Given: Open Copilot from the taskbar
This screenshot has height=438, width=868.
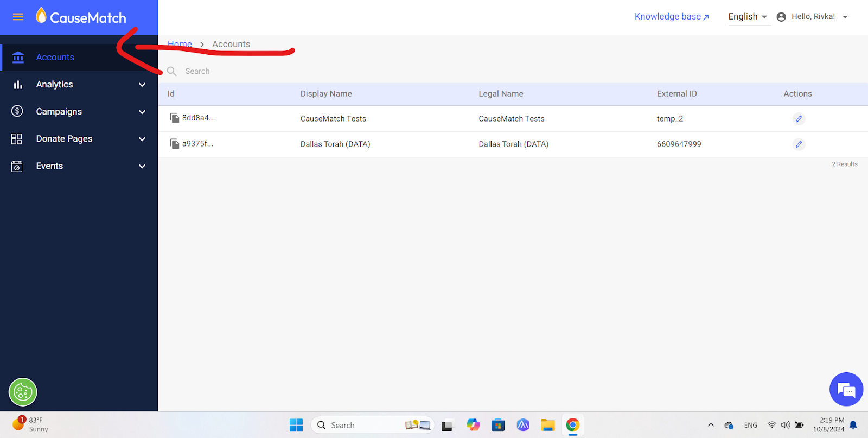Looking at the screenshot, I should tap(473, 425).
